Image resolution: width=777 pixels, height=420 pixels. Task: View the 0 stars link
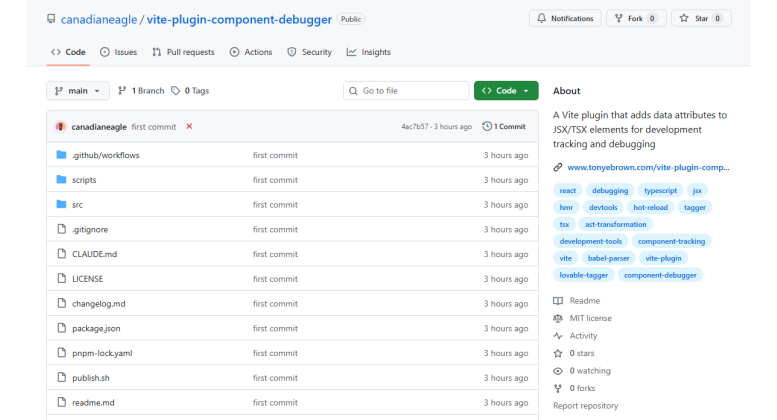click(574, 353)
